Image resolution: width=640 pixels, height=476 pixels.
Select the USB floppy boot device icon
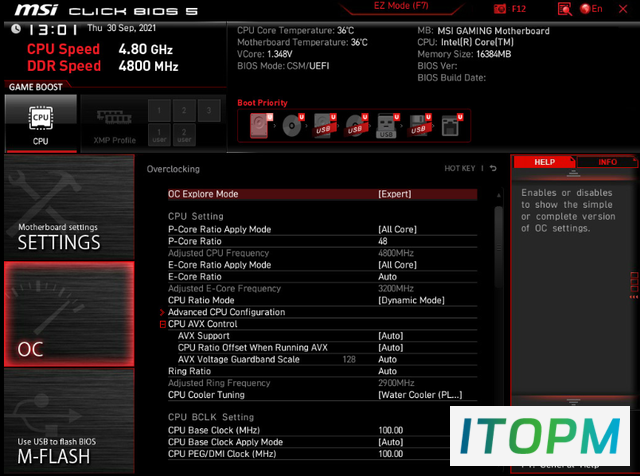pos(419,126)
